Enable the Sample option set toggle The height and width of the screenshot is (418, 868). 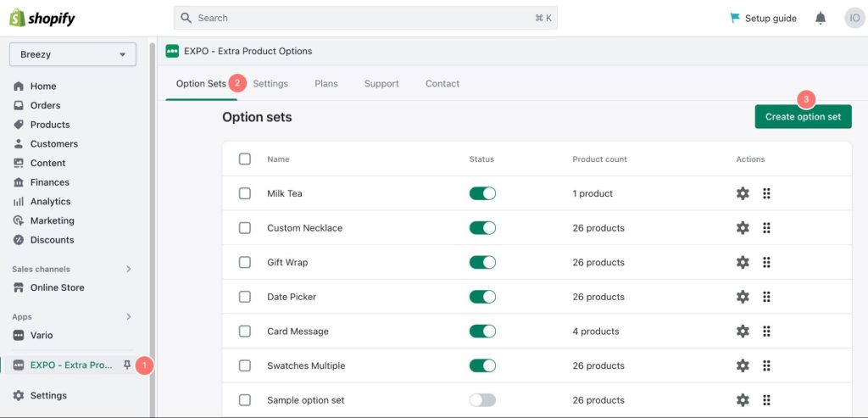tap(482, 399)
